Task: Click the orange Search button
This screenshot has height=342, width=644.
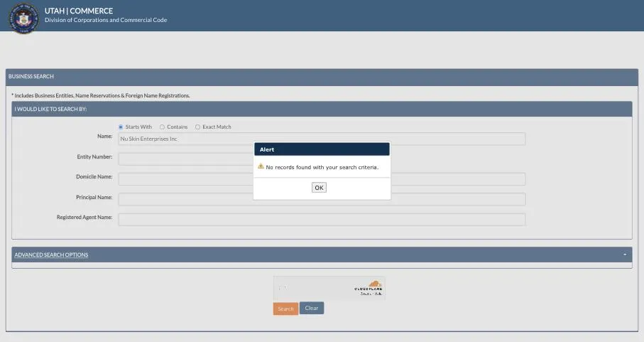Action: (x=286, y=309)
